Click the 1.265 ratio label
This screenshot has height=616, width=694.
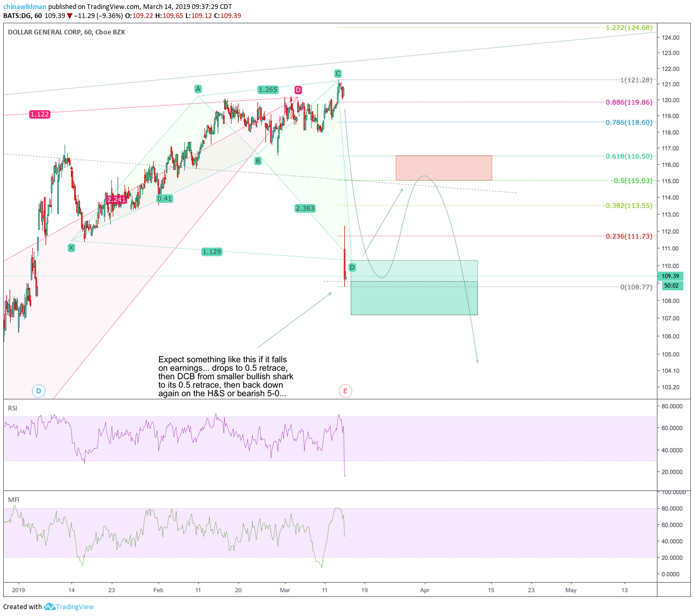[268, 90]
